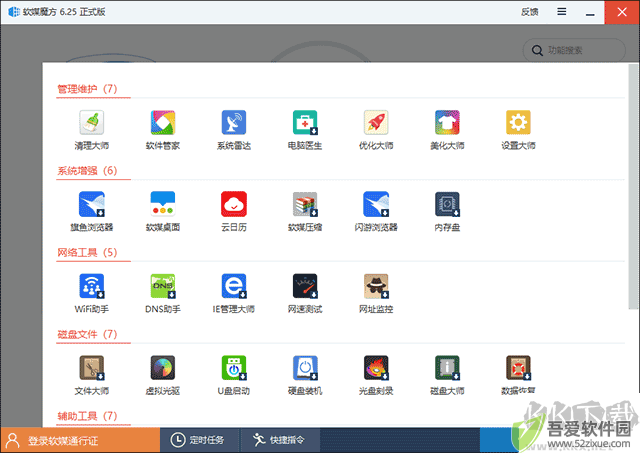
Task: Launch 旗鱼浏览器 browser icon
Action: click(x=91, y=204)
